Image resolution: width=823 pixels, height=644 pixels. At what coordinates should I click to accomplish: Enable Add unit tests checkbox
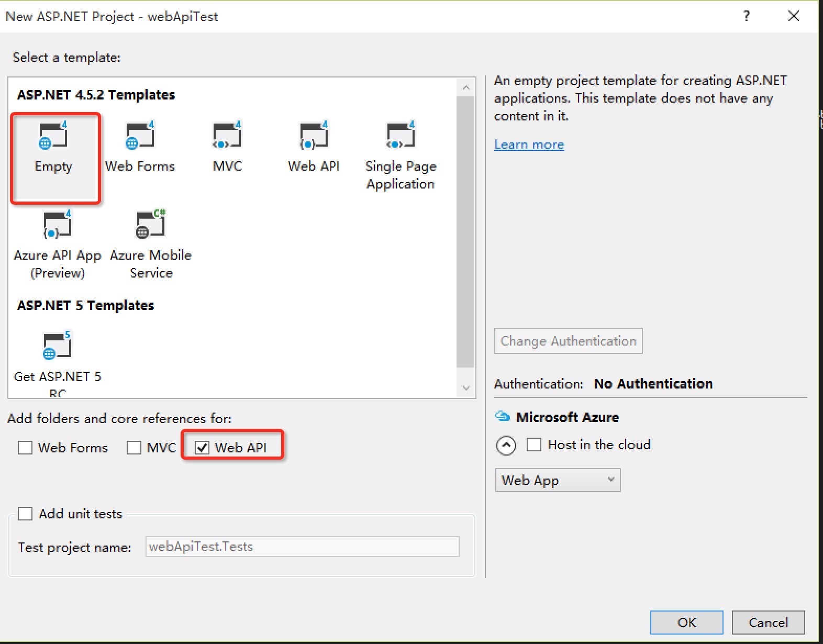25,513
